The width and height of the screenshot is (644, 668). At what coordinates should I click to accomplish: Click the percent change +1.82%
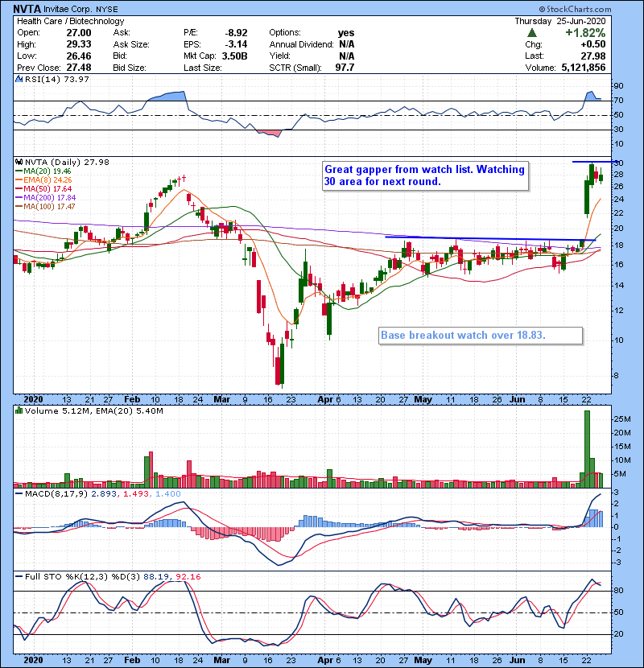click(585, 33)
